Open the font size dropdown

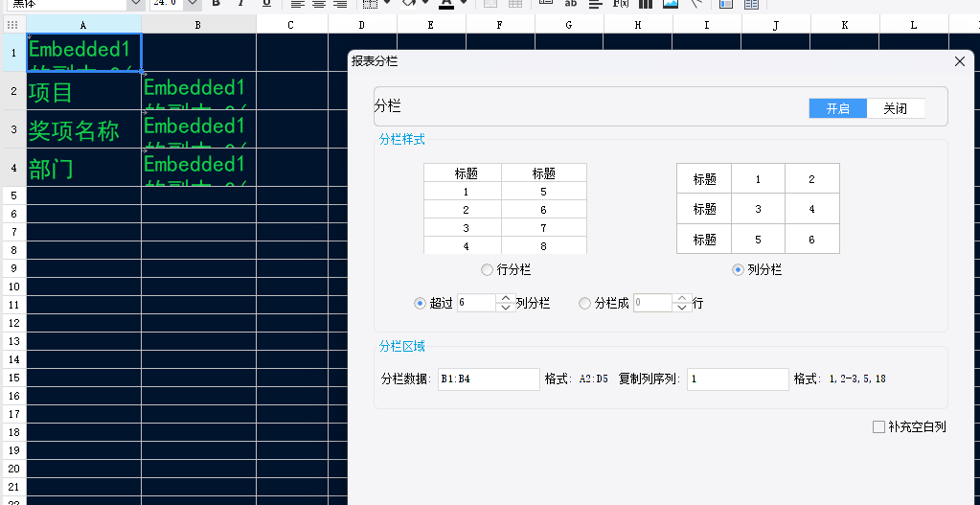click(193, 3)
